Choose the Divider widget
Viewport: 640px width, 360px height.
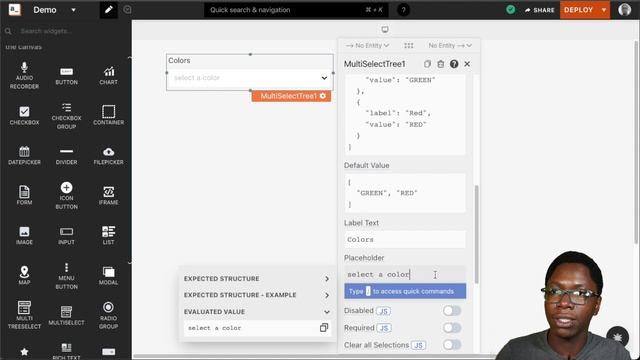point(66,156)
